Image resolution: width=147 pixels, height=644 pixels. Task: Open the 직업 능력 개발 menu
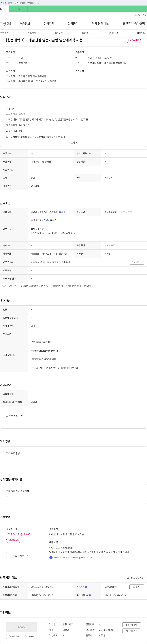(100, 23)
